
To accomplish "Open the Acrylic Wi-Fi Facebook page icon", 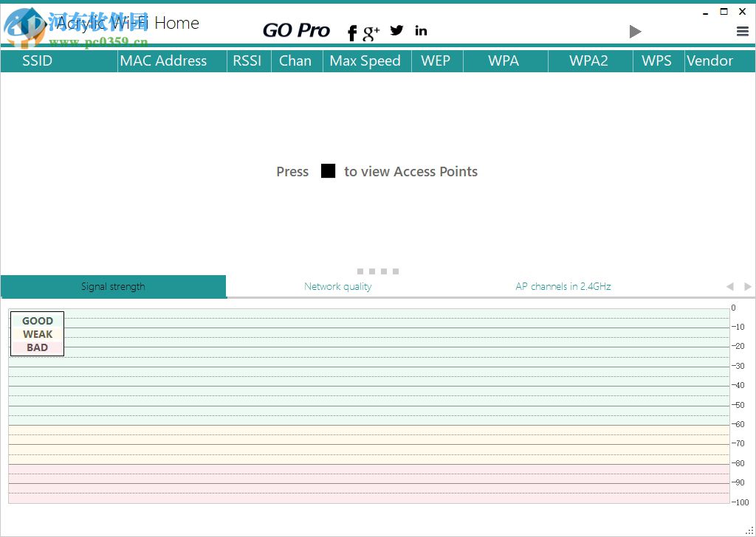I will tap(351, 32).
